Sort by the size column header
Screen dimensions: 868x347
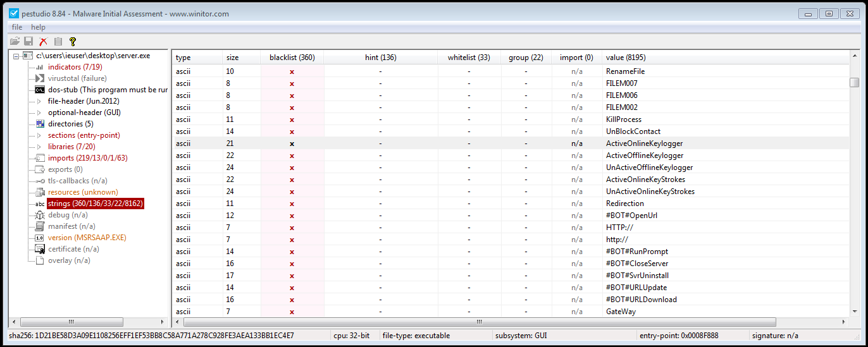point(241,58)
